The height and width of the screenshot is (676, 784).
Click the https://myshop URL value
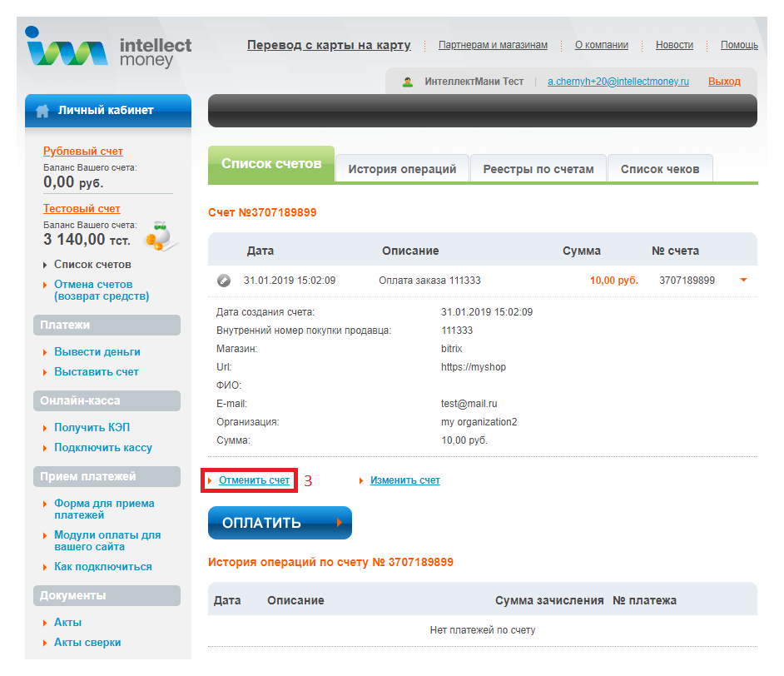click(x=474, y=367)
